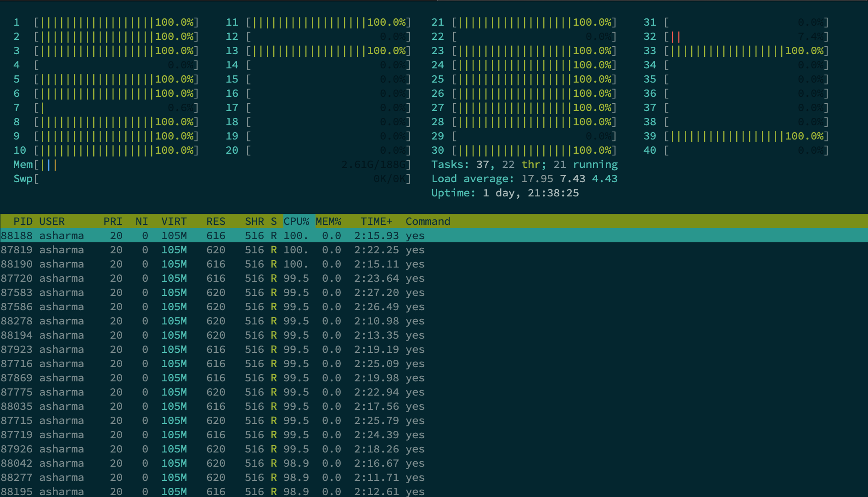The height and width of the screenshot is (497, 868).
Task: Select process row with PID 88278
Action: pyautogui.click(x=434, y=321)
